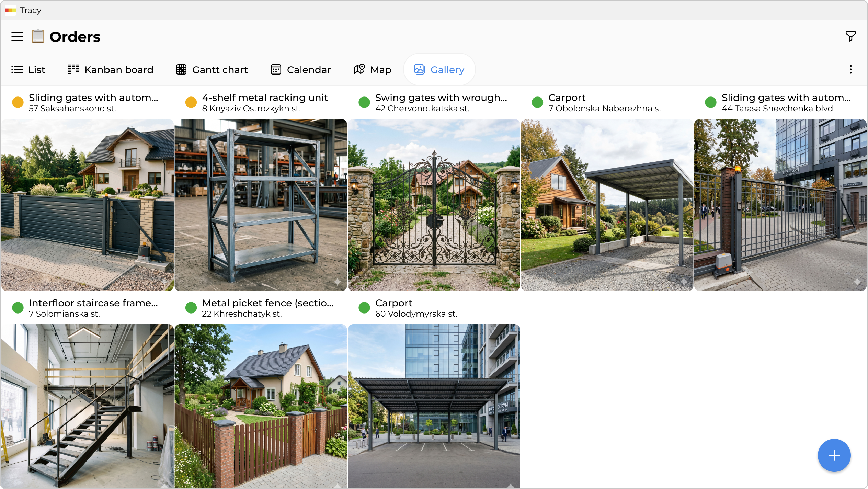This screenshot has height=489, width=868.
Task: Open the Calendar tab
Action: [300, 69]
